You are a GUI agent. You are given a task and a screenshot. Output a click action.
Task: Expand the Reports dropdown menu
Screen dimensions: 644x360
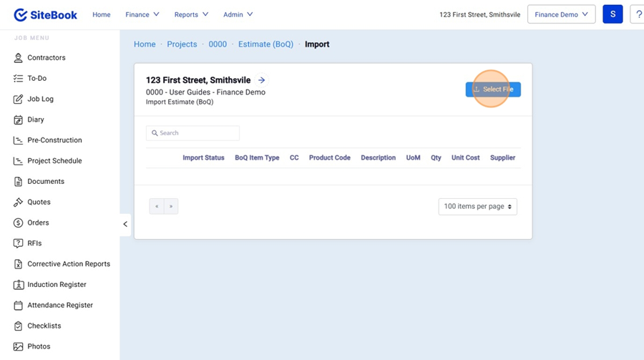click(191, 14)
